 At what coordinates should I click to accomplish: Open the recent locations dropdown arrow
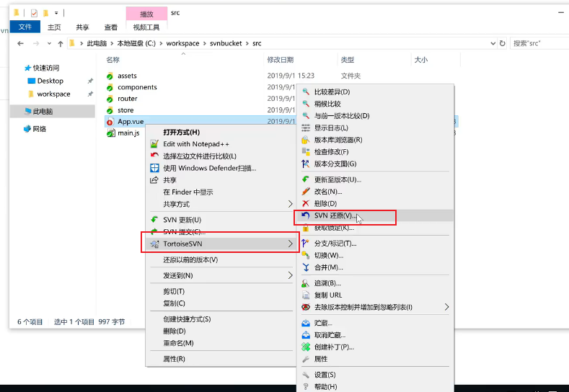click(x=49, y=43)
